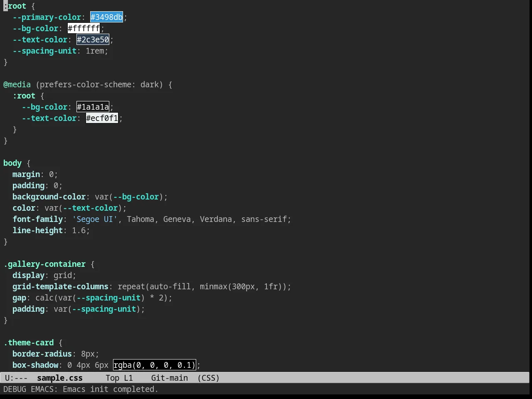This screenshot has width=532, height=399.
Task: Click the grid value of display
Action: 63,275
